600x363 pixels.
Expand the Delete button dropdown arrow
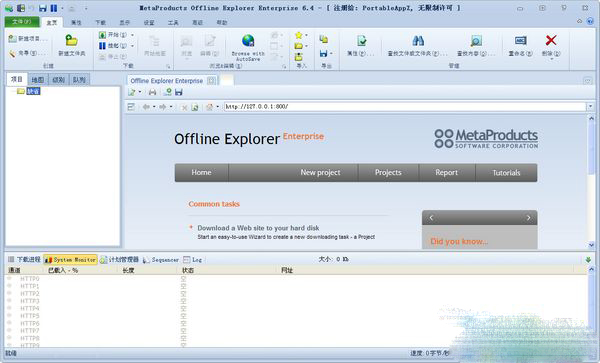551,59
